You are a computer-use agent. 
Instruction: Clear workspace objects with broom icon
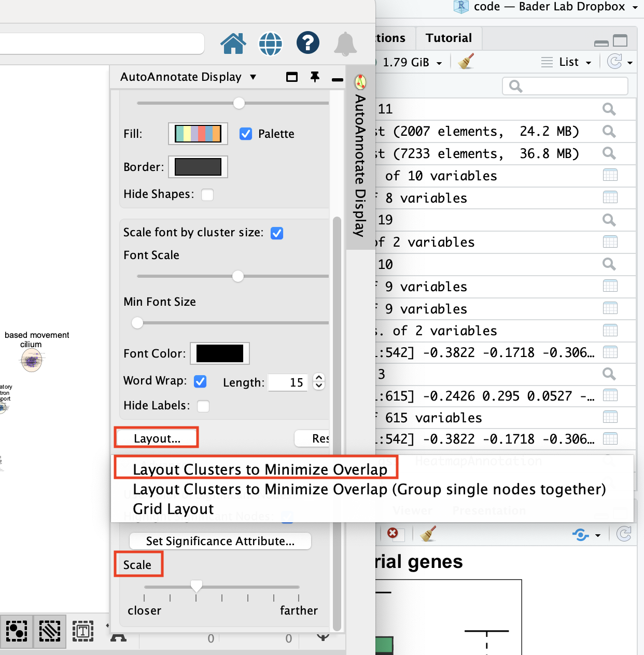(x=466, y=62)
